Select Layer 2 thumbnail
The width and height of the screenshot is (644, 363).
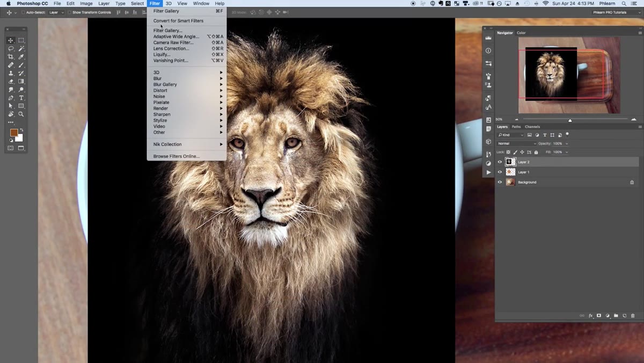click(x=510, y=162)
